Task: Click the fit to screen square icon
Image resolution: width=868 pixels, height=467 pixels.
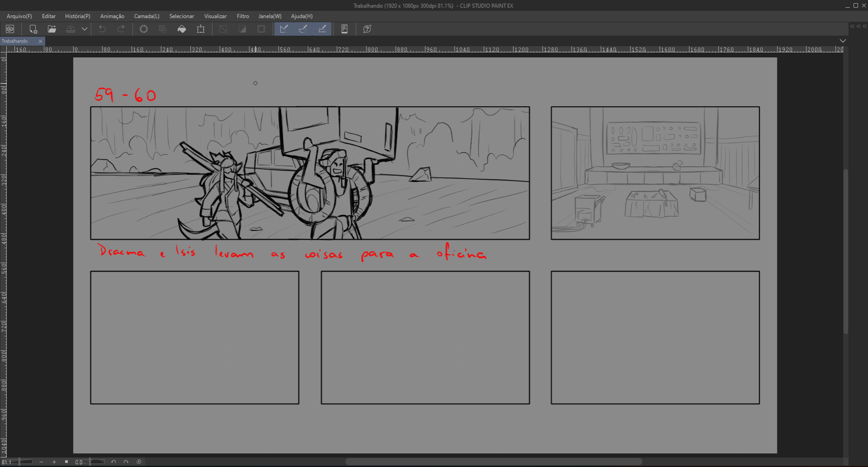Action: coord(66,462)
